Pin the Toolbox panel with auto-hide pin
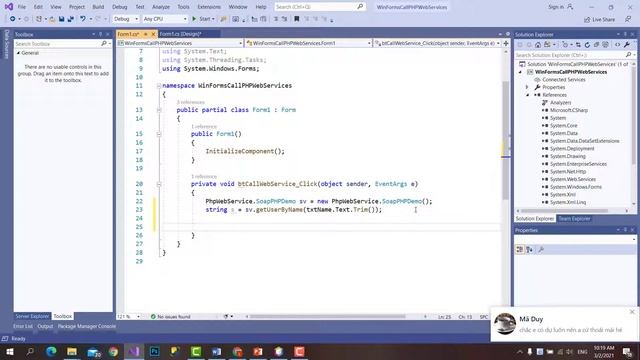This screenshot has width=640, height=360. 100,34
